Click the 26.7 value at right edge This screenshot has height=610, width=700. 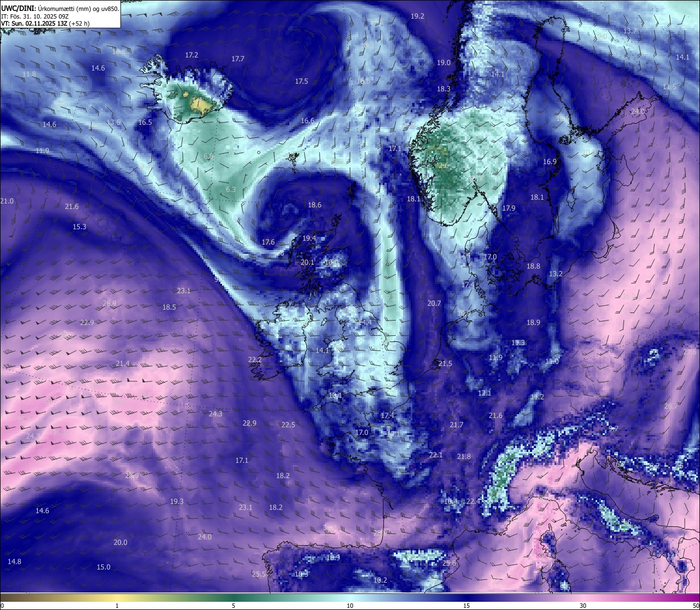(x=670, y=406)
